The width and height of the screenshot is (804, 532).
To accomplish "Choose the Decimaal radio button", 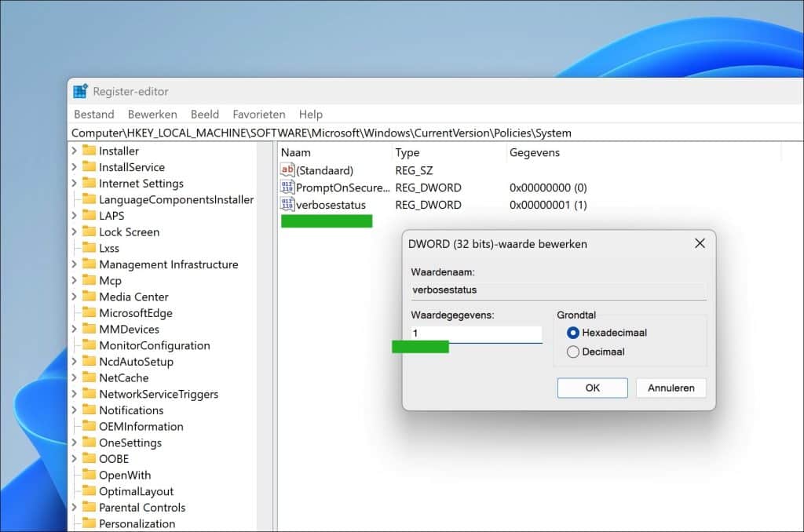I will click(572, 352).
